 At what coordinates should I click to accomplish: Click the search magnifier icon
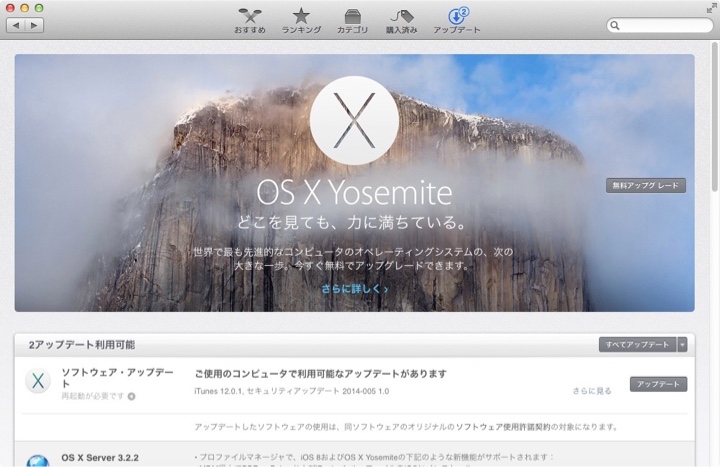tap(615, 25)
